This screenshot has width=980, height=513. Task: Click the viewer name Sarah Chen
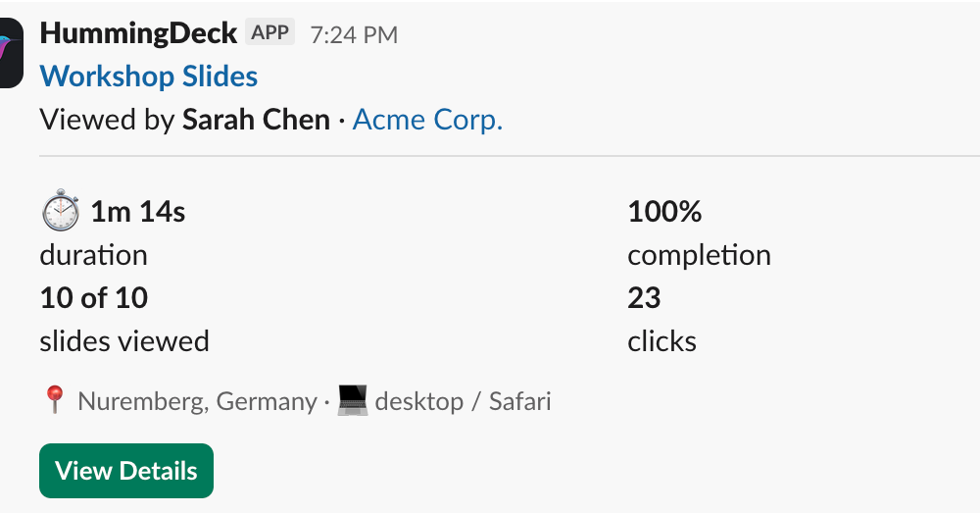click(256, 120)
